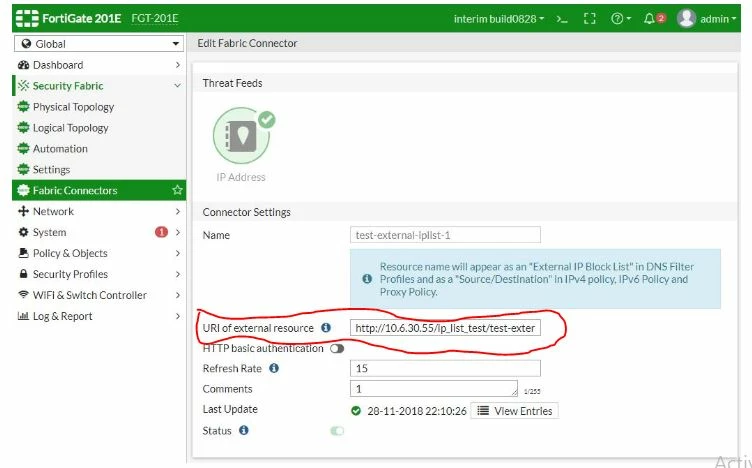This screenshot has width=752, height=468.
Task: Open Logical Topology page
Action: (70, 128)
